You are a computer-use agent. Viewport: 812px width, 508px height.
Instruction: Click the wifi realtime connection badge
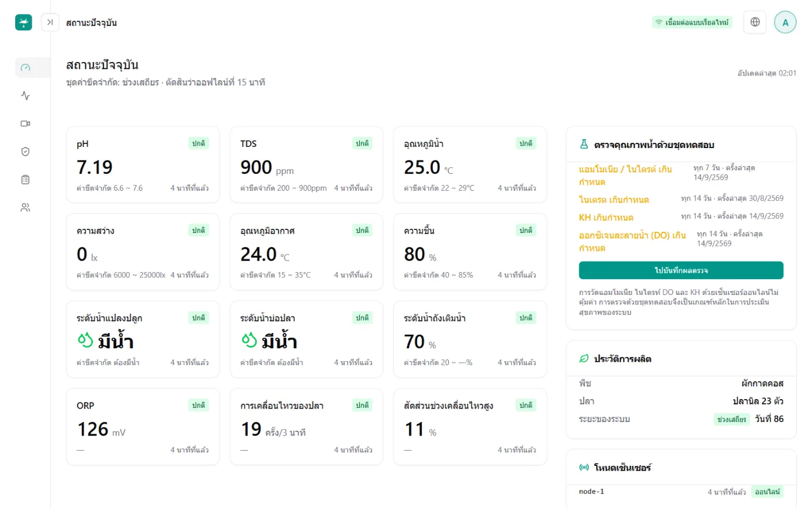point(692,22)
